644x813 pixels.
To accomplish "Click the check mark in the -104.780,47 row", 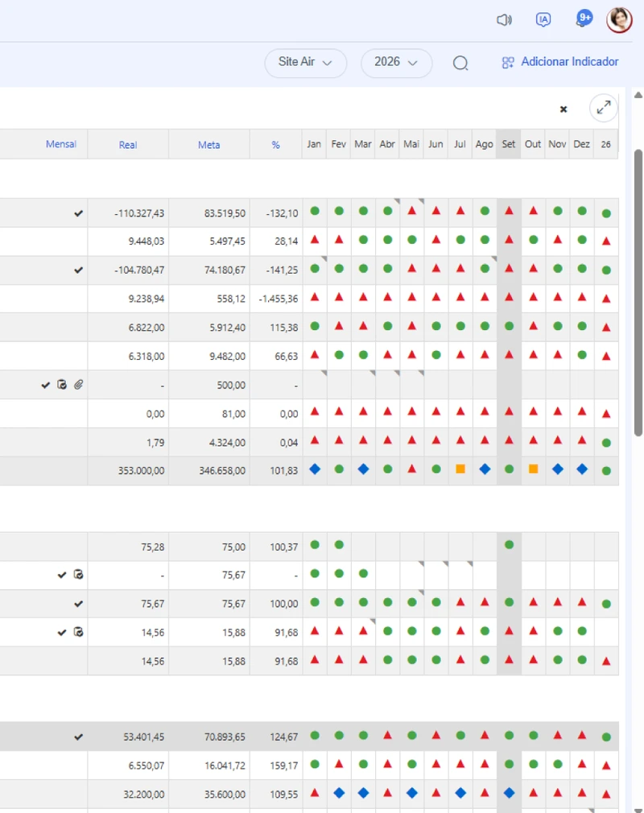I will [78, 270].
